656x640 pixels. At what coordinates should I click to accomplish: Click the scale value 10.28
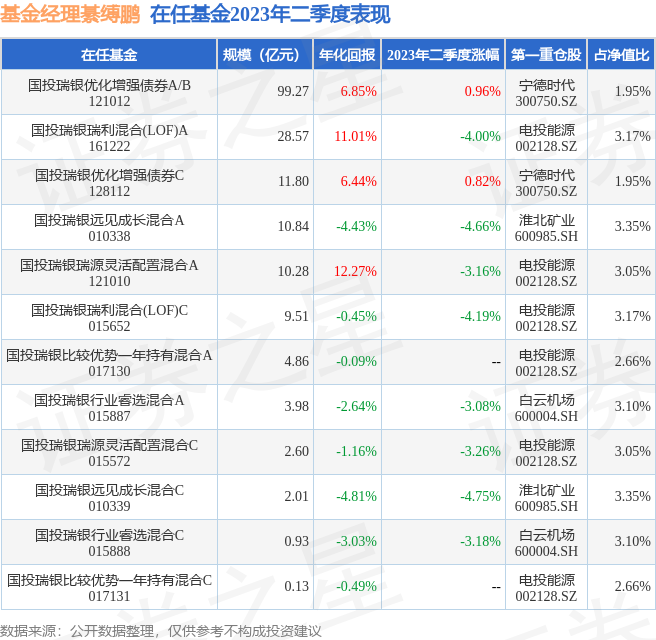pyautogui.click(x=293, y=271)
